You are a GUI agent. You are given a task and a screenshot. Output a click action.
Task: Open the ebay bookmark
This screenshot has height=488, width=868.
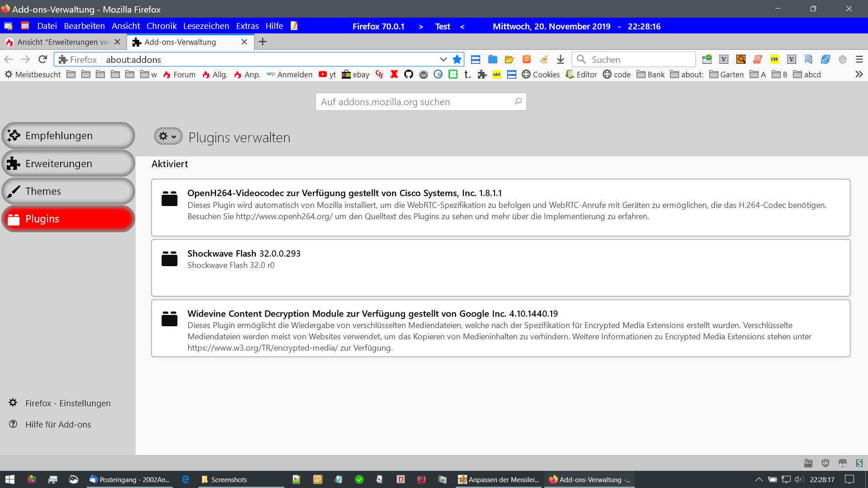pyautogui.click(x=355, y=75)
